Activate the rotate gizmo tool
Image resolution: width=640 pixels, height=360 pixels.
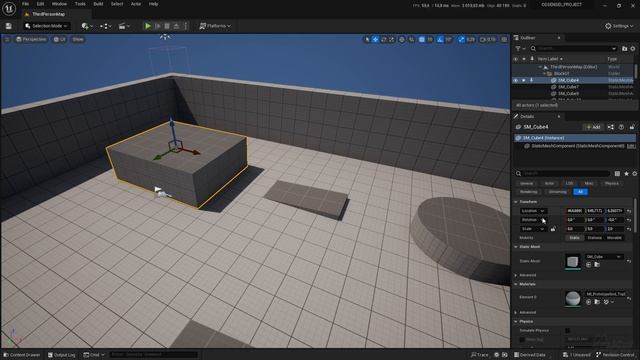[x=384, y=39]
